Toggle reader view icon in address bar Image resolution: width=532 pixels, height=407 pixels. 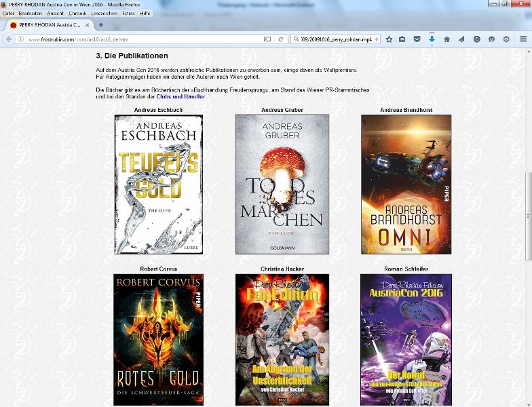click(267, 39)
